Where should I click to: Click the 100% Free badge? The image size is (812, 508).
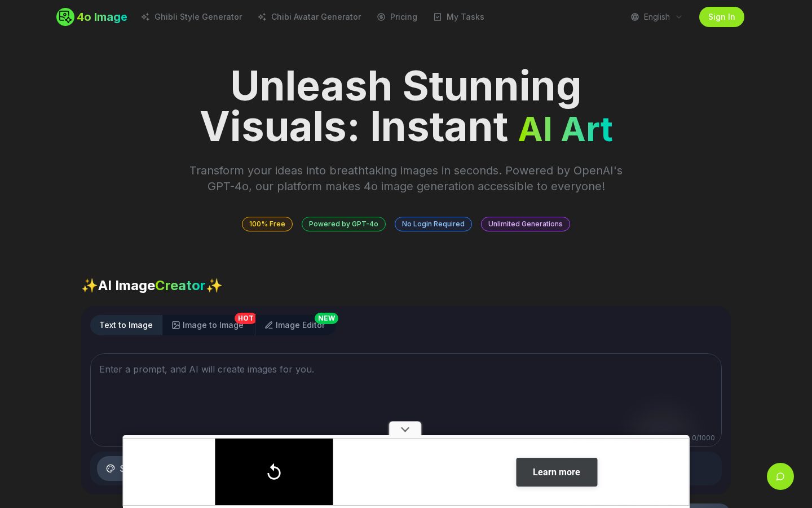coord(267,224)
